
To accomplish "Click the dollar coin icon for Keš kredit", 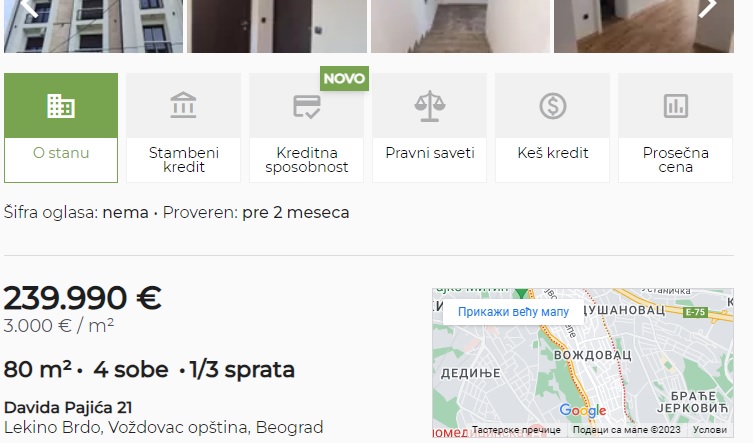I will pyautogui.click(x=553, y=106).
